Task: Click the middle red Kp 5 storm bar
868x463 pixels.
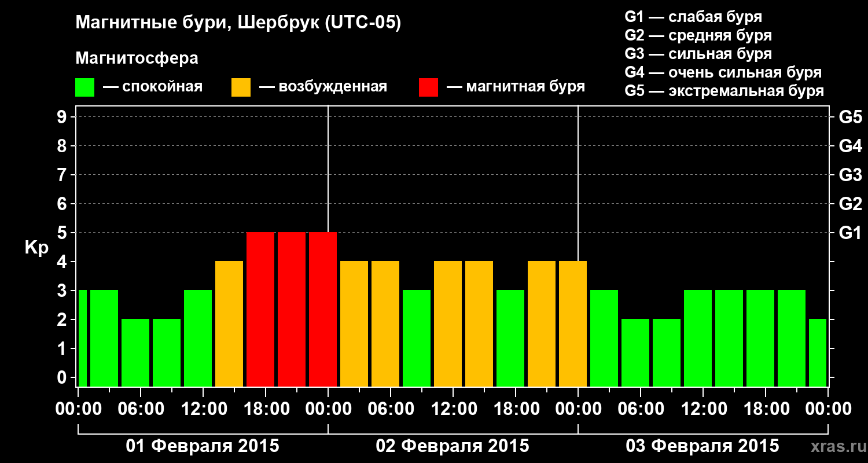Action: tap(292, 309)
